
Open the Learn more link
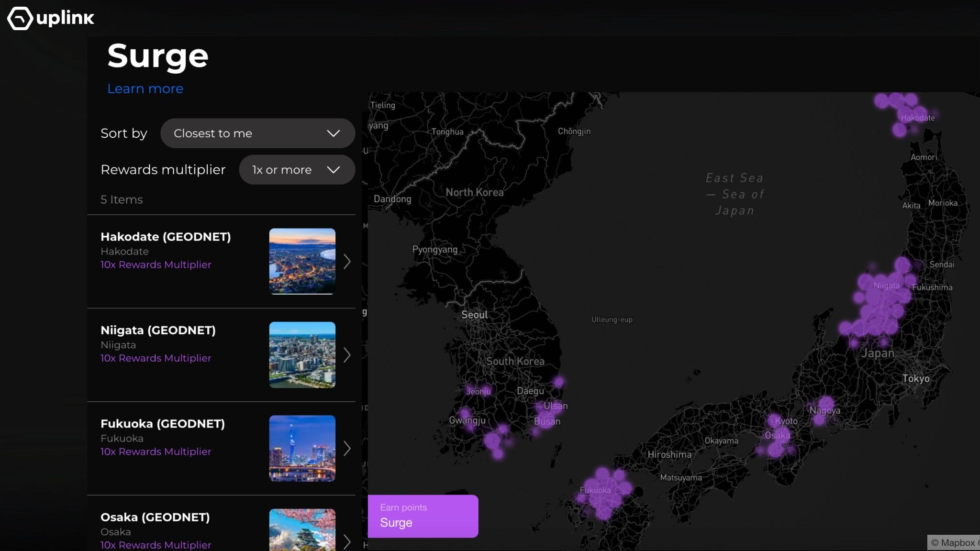click(145, 89)
